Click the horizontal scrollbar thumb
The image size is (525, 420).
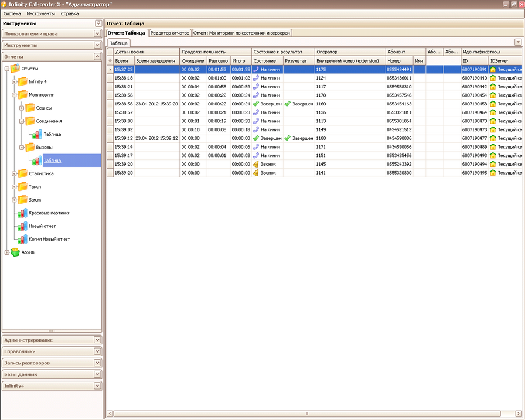click(x=307, y=414)
